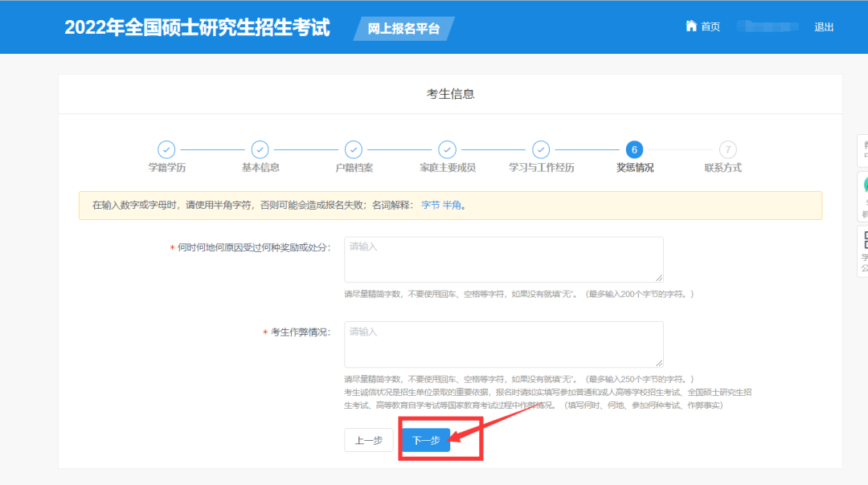Click the yellow half-width character warning banner

click(x=450, y=206)
